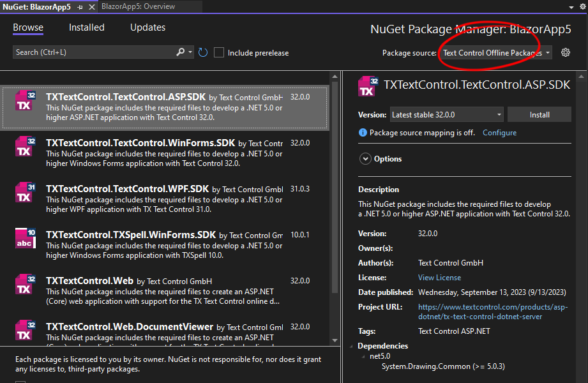Switch to the Installed tab
588x383 pixels.
pyautogui.click(x=87, y=27)
